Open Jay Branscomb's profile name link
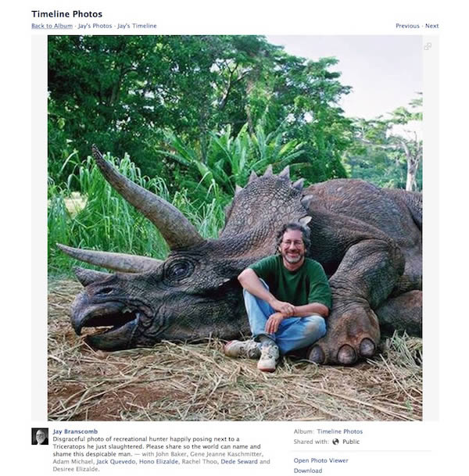Viewport: 469px width, 476px height. pyautogui.click(x=75, y=431)
